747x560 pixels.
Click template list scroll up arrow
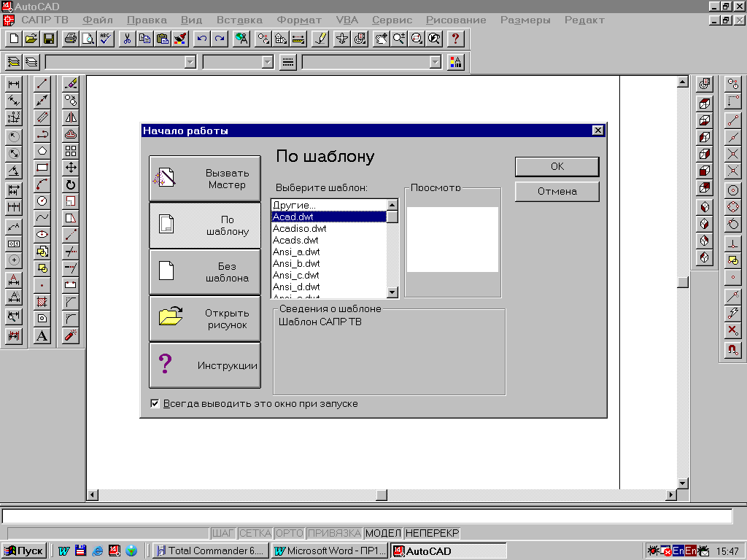(392, 205)
